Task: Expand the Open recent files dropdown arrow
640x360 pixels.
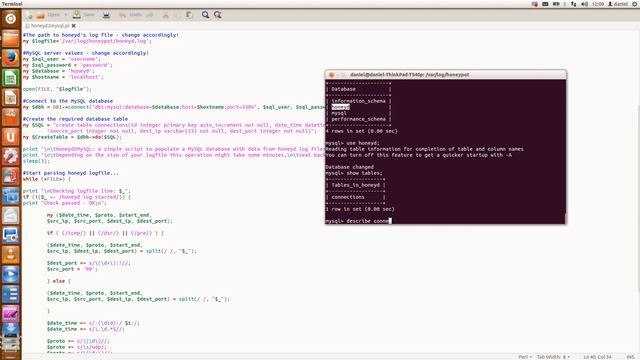Action: 65,15
